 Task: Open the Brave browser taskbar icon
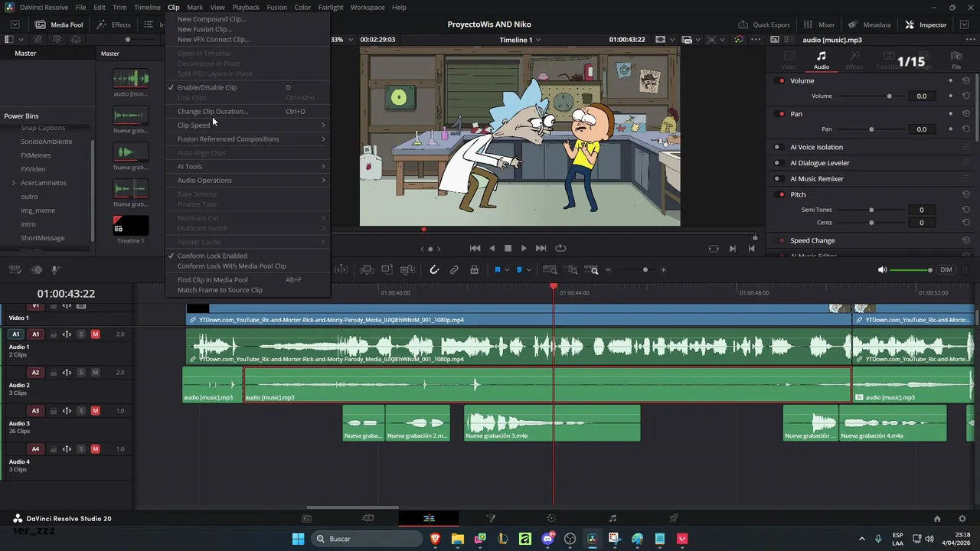coord(436,539)
